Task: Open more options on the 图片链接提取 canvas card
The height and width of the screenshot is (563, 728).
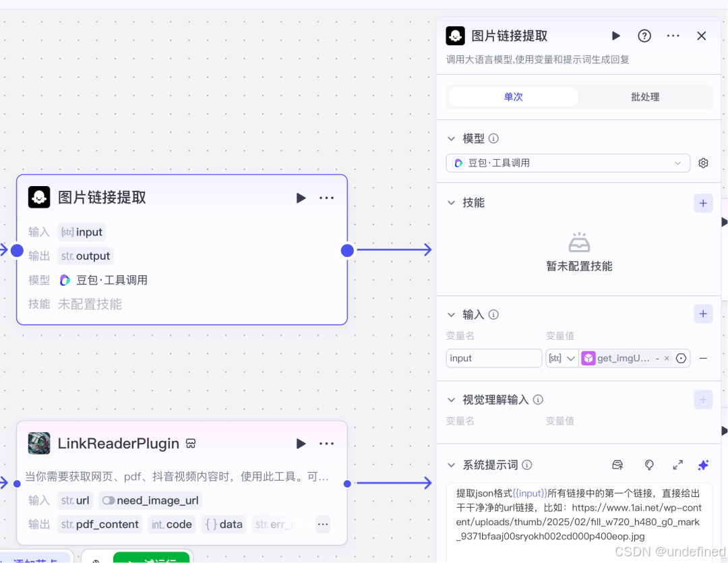Action: 326,198
